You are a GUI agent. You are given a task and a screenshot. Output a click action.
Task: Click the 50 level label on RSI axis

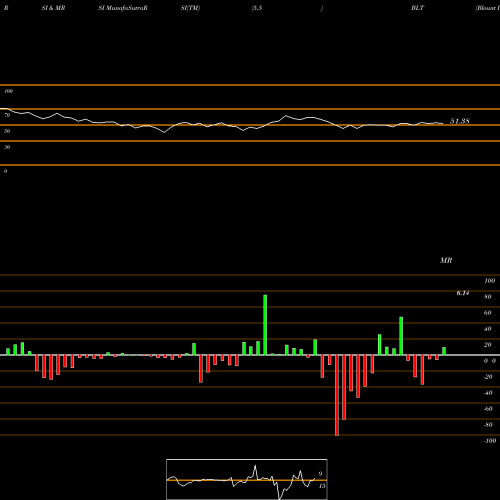coord(7,131)
